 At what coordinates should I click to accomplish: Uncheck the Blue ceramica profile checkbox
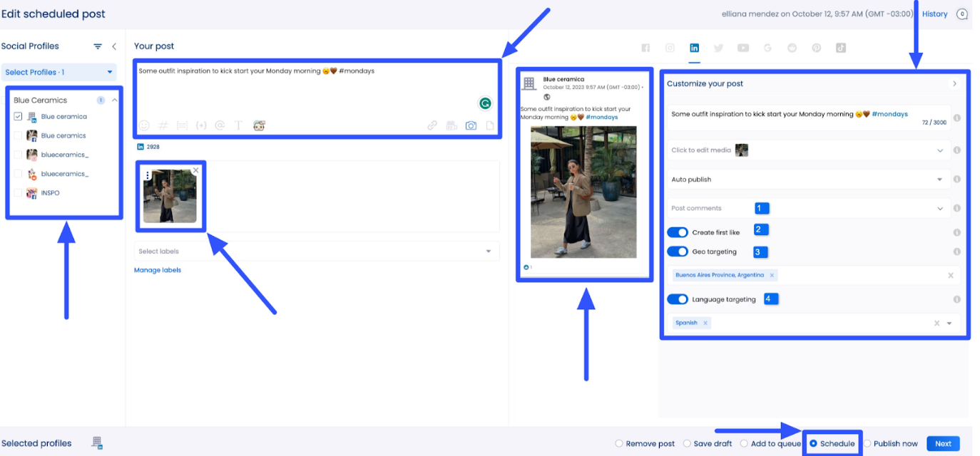[18, 116]
